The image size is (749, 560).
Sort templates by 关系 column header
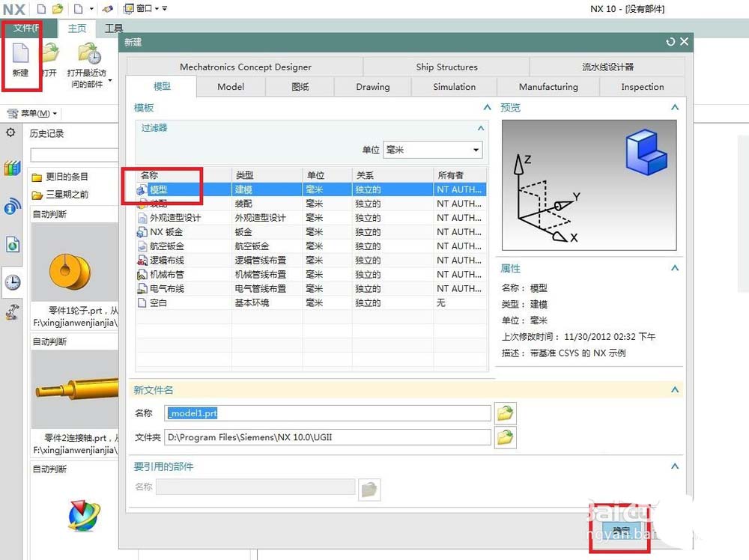[392, 174]
